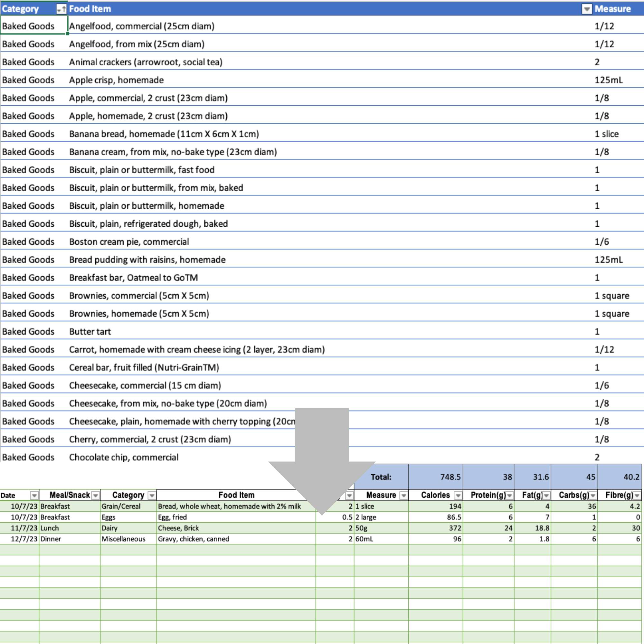Click the 12/7/23 date cell
This screenshot has height=644, width=644.
point(19,539)
